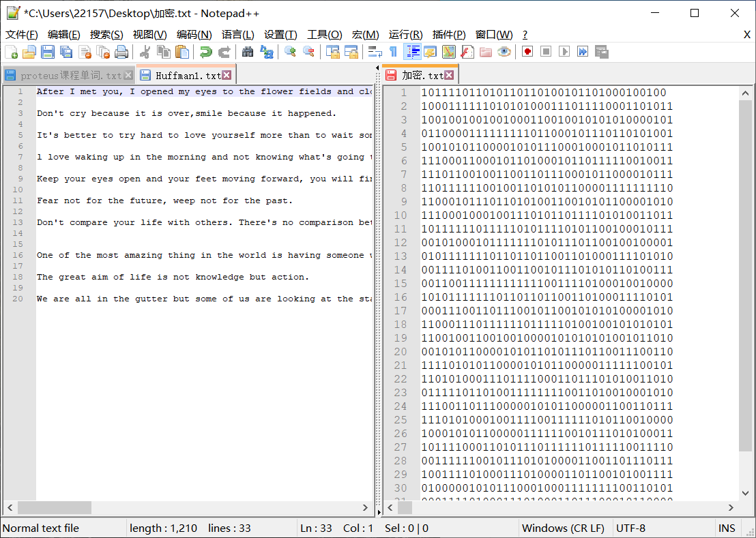Click the right pane vertical scrollbar thumb
756x538 pixels.
click(x=745, y=276)
